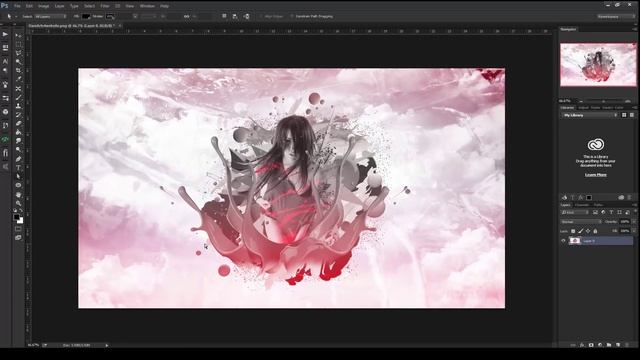
Task: Show library items in grid view
Action: (624, 116)
